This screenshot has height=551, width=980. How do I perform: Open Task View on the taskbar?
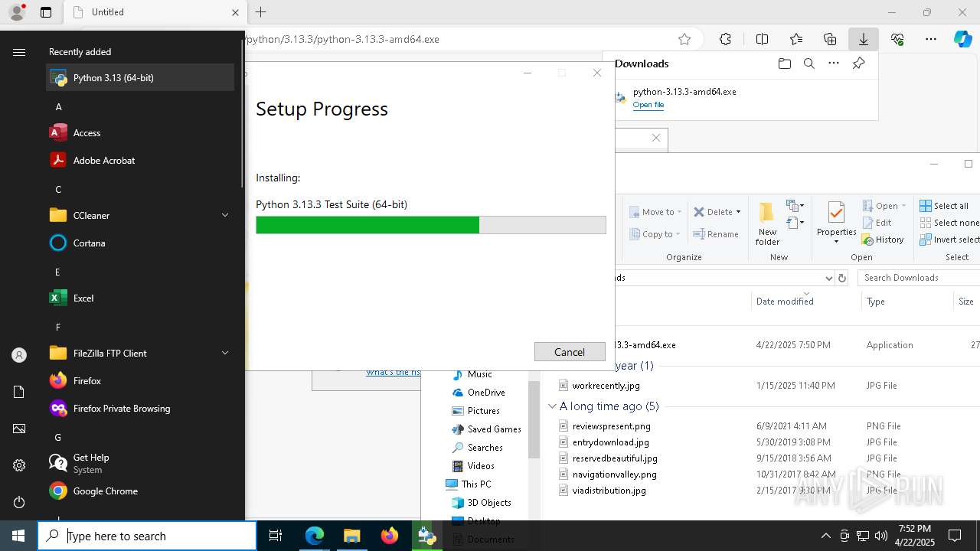tap(276, 536)
